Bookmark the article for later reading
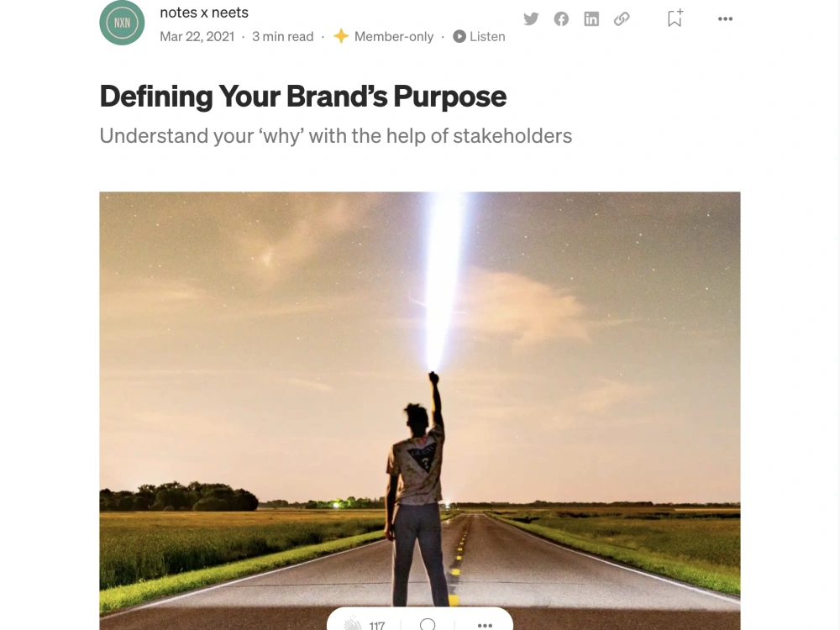 click(674, 18)
